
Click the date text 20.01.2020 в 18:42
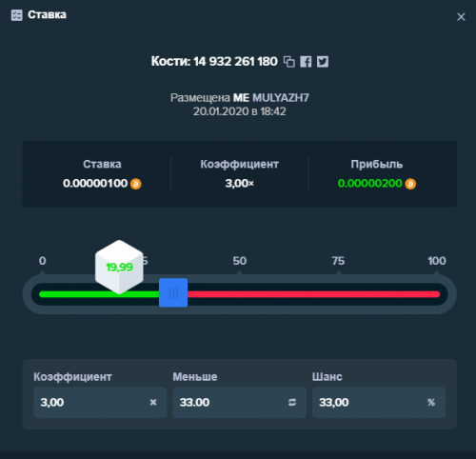(240, 111)
